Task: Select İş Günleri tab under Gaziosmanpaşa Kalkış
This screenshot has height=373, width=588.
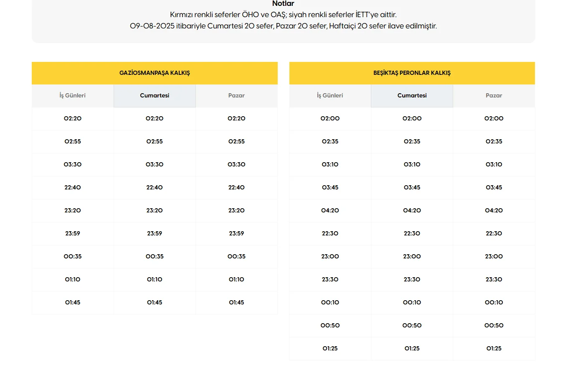Action: (x=73, y=96)
